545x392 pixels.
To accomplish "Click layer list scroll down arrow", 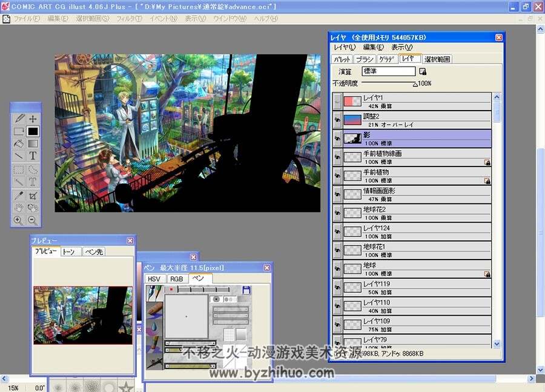I will click(497, 344).
